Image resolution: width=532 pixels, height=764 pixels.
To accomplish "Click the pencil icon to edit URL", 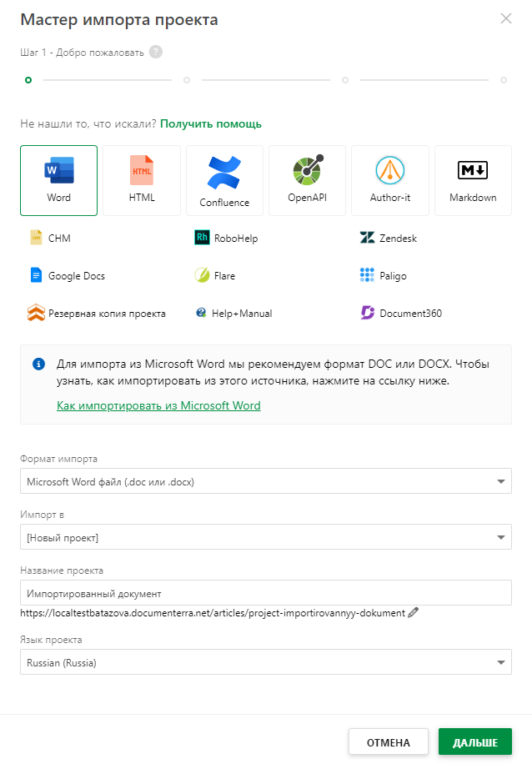I will pyautogui.click(x=413, y=613).
